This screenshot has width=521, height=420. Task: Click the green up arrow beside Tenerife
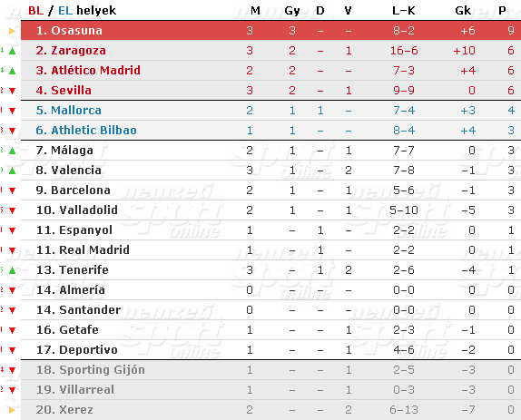point(13,270)
